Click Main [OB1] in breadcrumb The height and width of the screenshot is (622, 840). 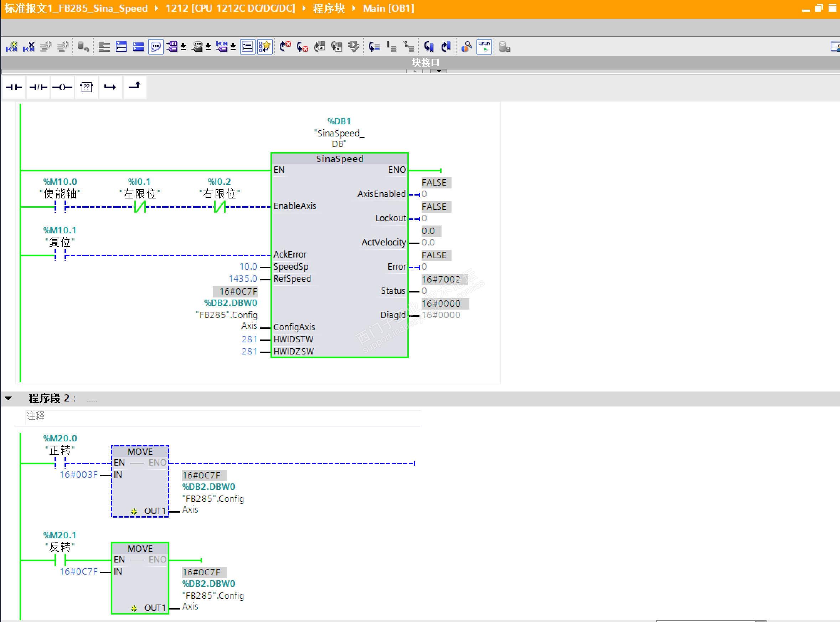388,8
